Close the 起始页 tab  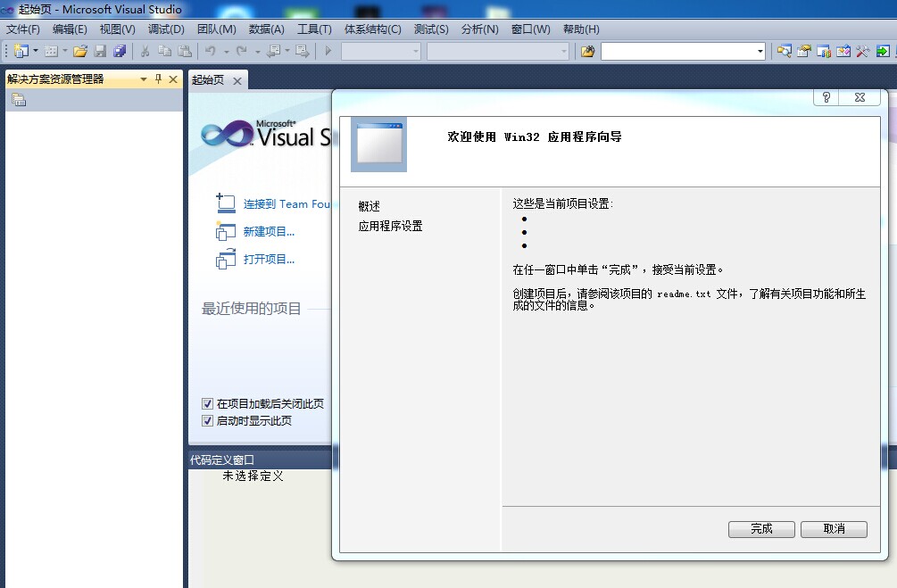[237, 81]
